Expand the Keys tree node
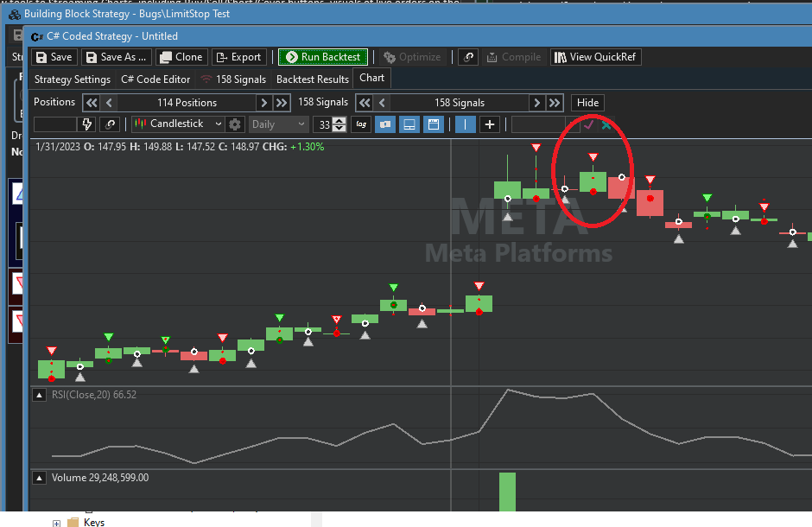This screenshot has height=527, width=812. point(56,523)
